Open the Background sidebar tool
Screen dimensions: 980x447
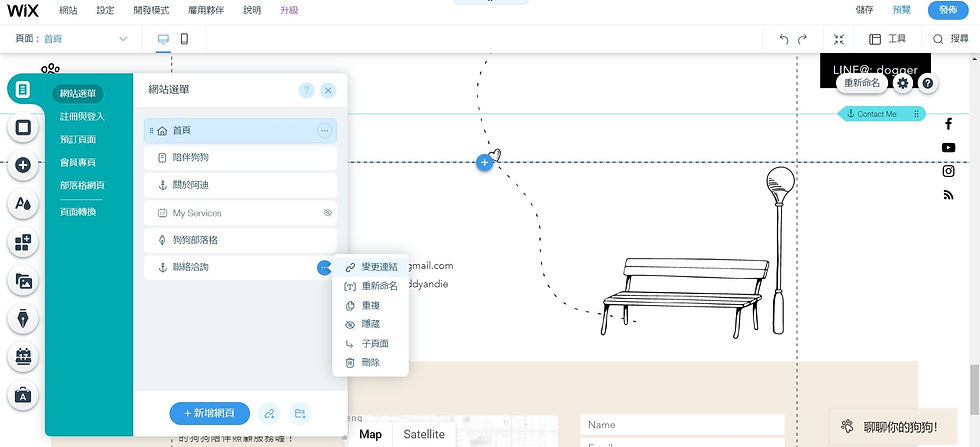(23, 128)
